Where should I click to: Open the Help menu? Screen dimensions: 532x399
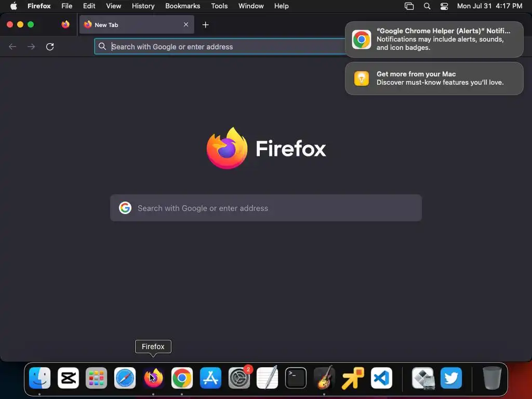pyautogui.click(x=281, y=6)
